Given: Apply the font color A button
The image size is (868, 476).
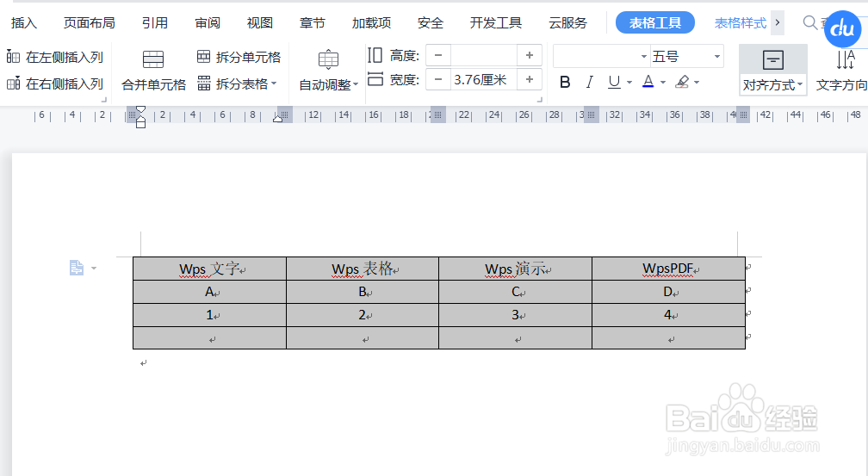Looking at the screenshot, I should tap(648, 83).
